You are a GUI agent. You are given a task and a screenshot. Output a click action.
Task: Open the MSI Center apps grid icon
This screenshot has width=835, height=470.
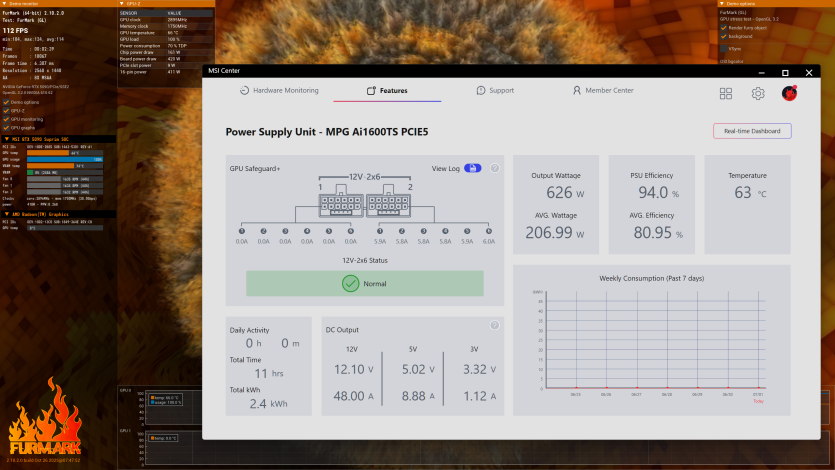pos(725,93)
